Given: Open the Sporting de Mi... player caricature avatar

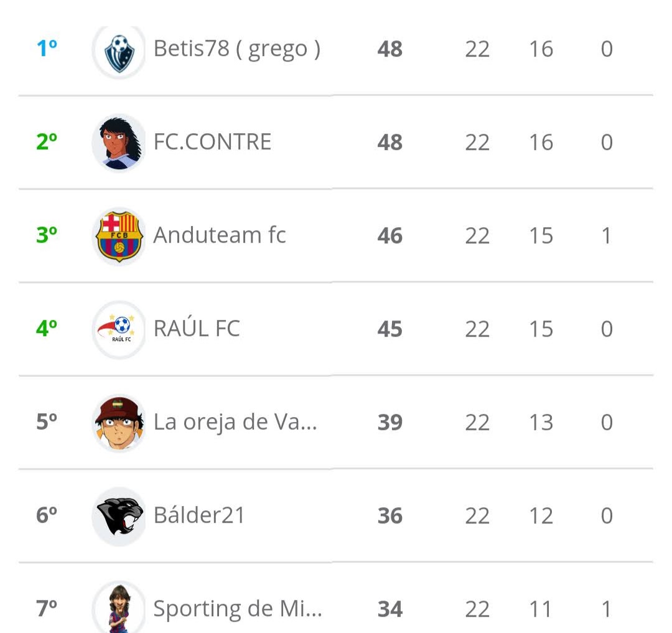Looking at the screenshot, I should pyautogui.click(x=119, y=607).
